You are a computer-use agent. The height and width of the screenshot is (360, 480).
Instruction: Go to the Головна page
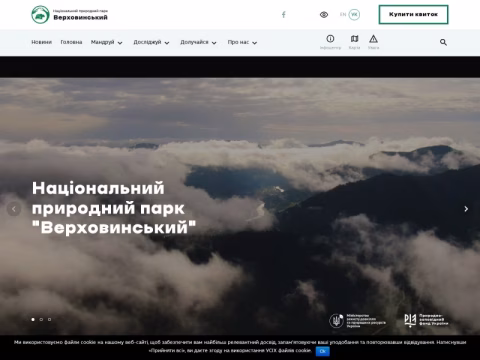pyautogui.click(x=71, y=42)
